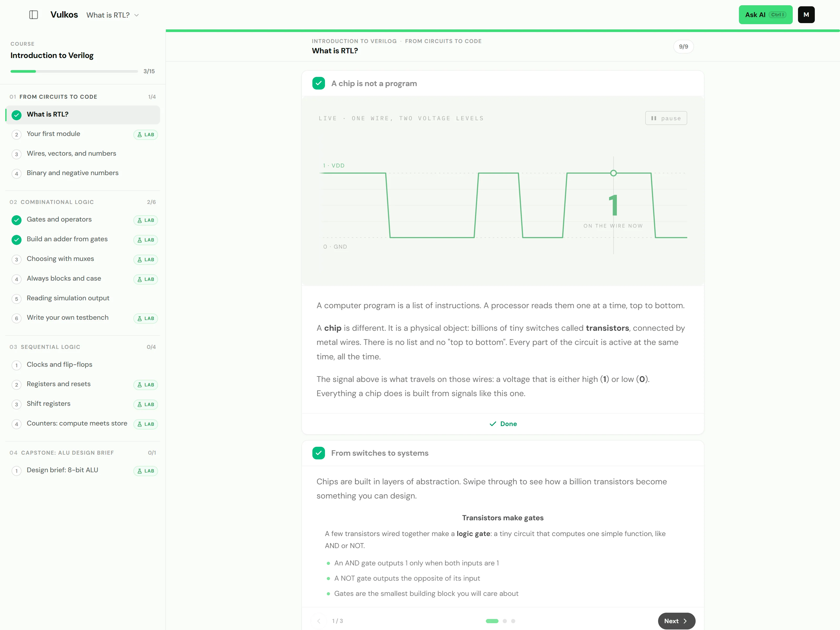Click LAB badge for Design brief ALU
This screenshot has height=630, width=840.
[x=145, y=471]
